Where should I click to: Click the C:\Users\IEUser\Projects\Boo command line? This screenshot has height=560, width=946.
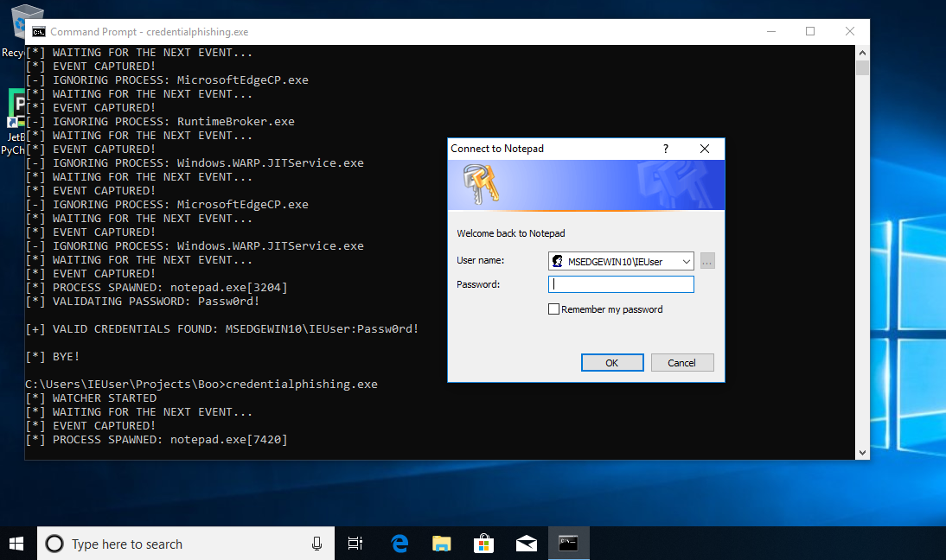click(201, 384)
